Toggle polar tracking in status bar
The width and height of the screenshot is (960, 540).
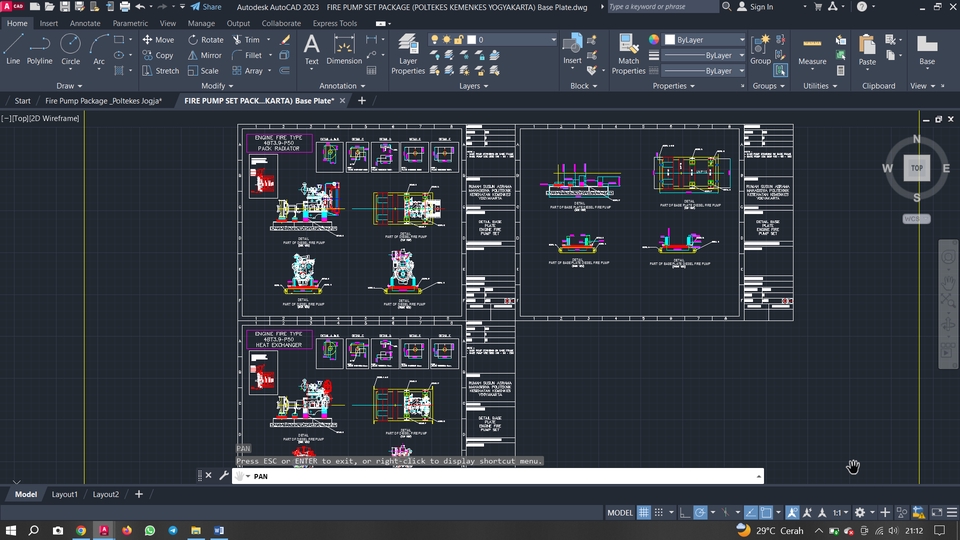click(700, 512)
